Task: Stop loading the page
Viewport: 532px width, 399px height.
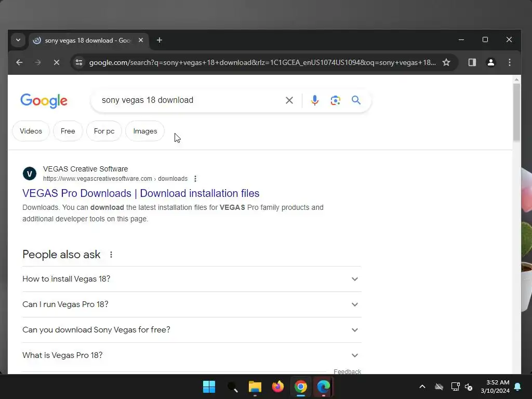Action: click(x=57, y=62)
